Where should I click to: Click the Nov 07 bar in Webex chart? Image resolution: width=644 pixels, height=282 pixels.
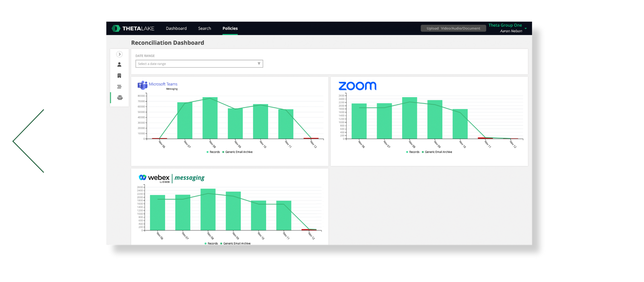point(183,213)
